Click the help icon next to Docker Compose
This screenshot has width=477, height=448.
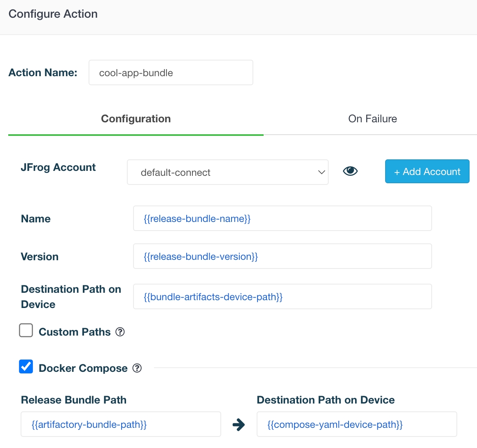[x=137, y=368]
